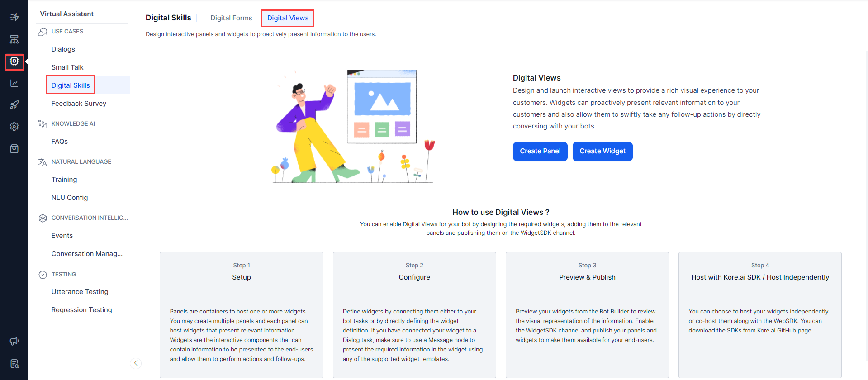Click the document search icon at bottom
868x380 pixels.
point(14,364)
